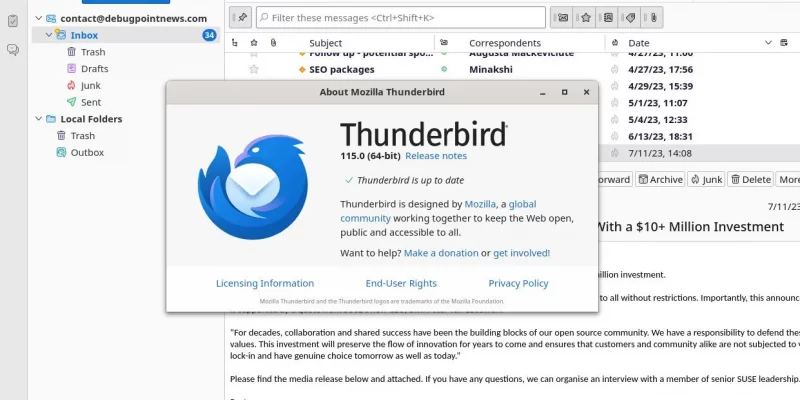Open the End-User Rights link
The width and height of the screenshot is (800, 400).
(401, 284)
